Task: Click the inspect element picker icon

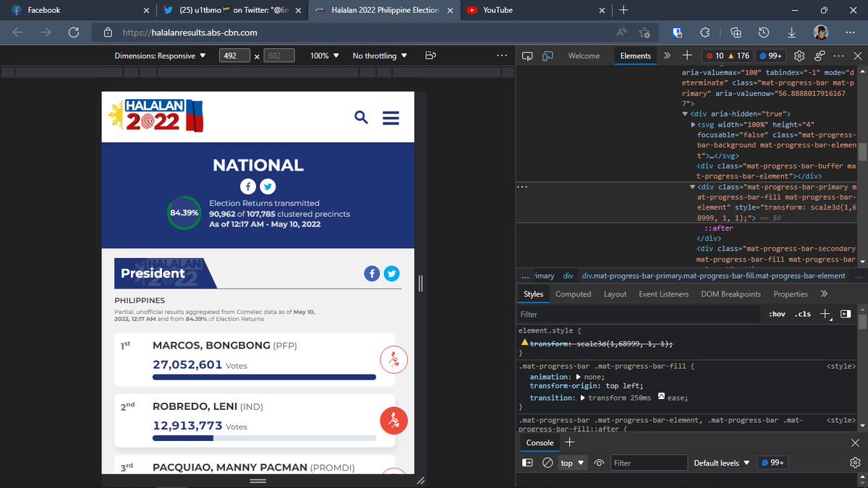Action: pos(528,56)
